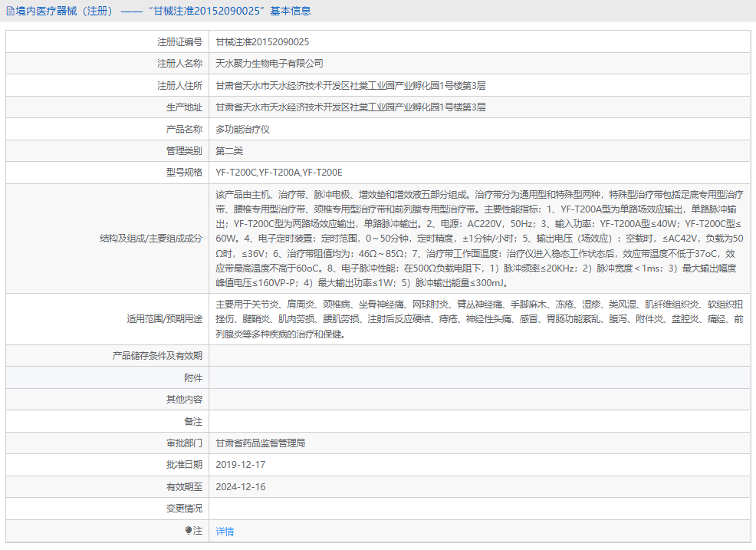The image size is (756, 550).
Task: Open the 详情 link in the bottom row
Action: click(223, 531)
